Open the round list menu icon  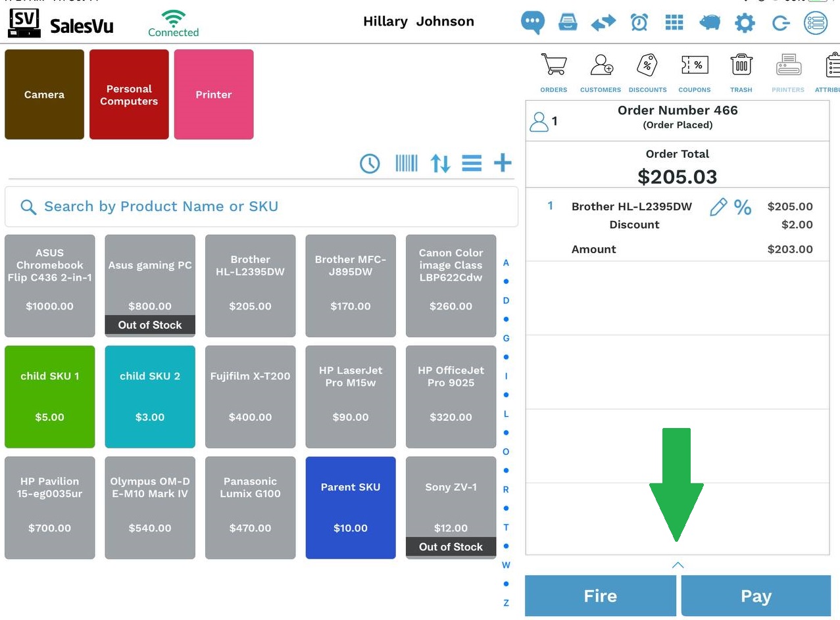point(816,23)
